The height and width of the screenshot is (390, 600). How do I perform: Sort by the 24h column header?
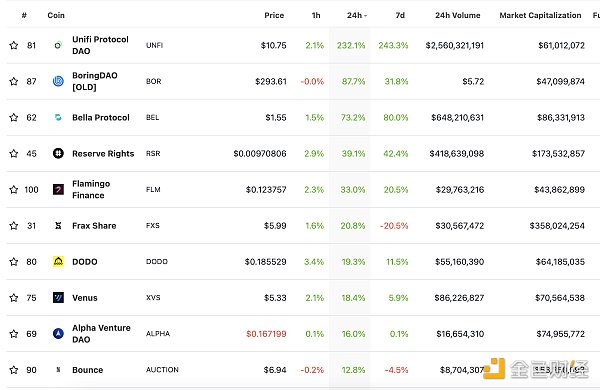tap(357, 15)
